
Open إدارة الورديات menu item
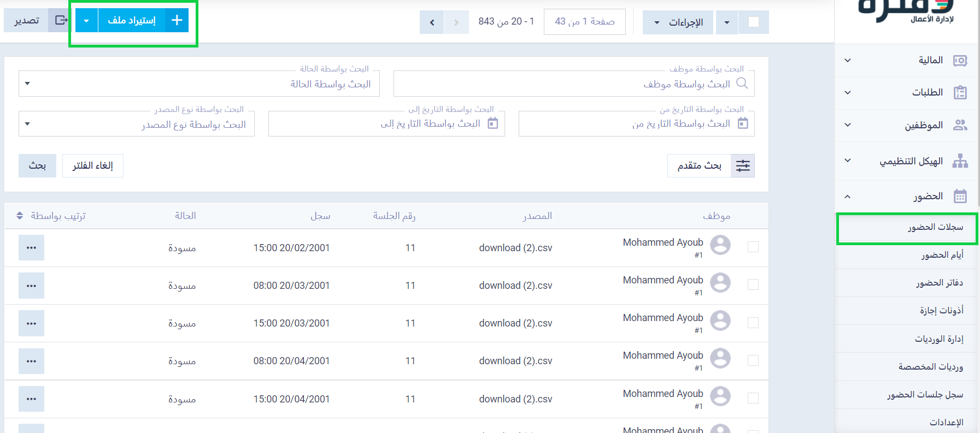[x=907, y=339]
